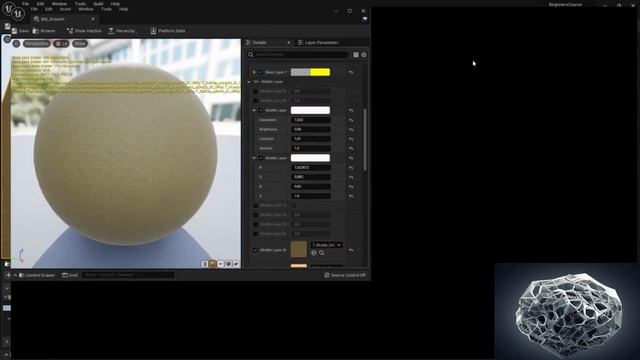Open the white swatch of the Saturation group

coord(310,110)
